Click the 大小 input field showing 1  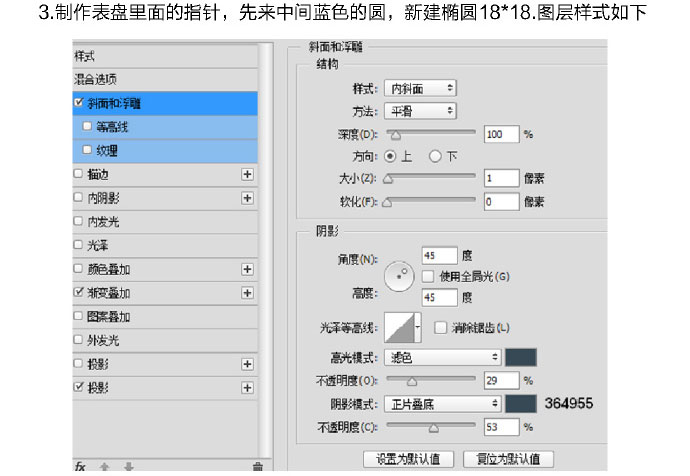501,178
